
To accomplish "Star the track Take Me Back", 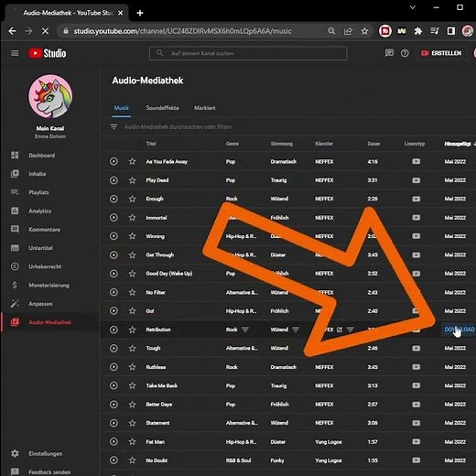I will pos(132,385).
